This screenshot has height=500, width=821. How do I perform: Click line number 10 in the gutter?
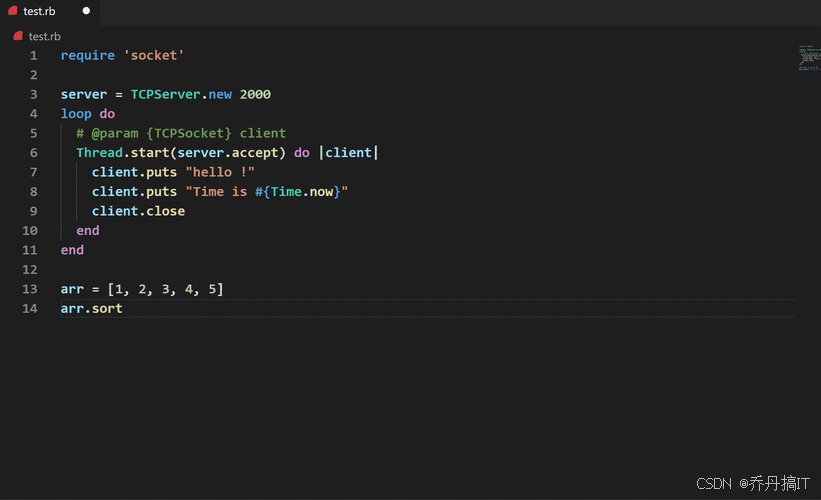click(x=30, y=230)
